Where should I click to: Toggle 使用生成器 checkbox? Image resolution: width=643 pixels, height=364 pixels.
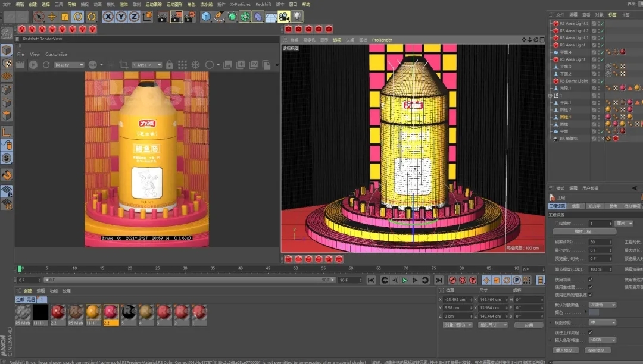click(591, 287)
